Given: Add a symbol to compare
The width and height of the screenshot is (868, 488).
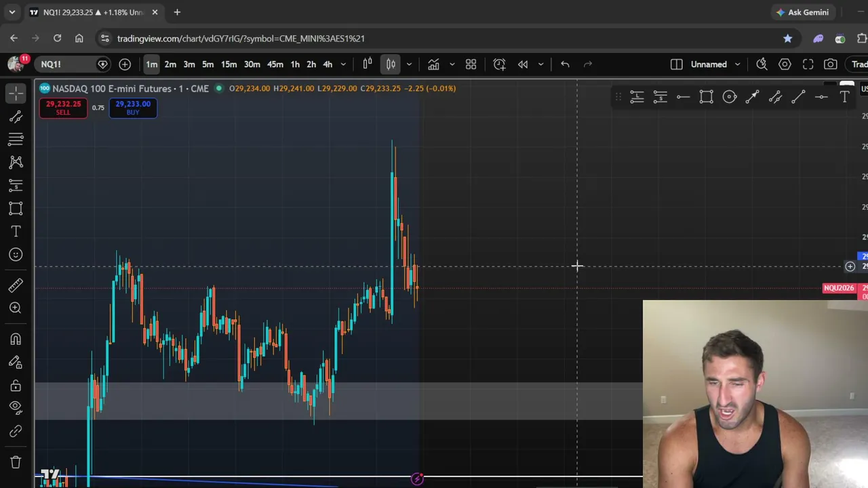Looking at the screenshot, I should [125, 64].
